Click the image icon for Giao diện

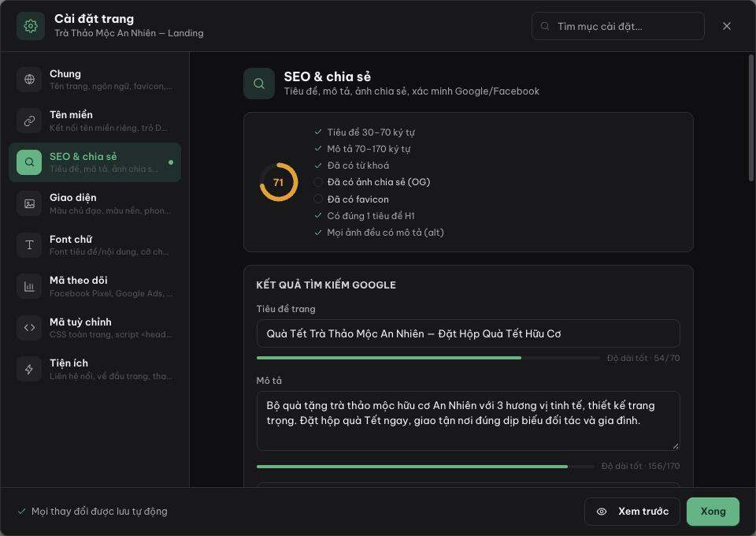29,203
